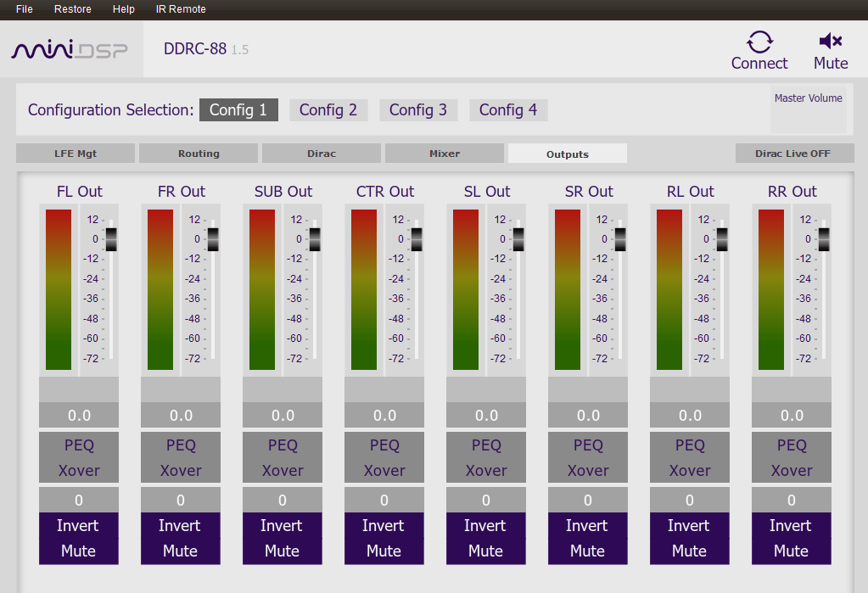Toggle Mute on SUB Out
868x593 pixels.
click(283, 551)
